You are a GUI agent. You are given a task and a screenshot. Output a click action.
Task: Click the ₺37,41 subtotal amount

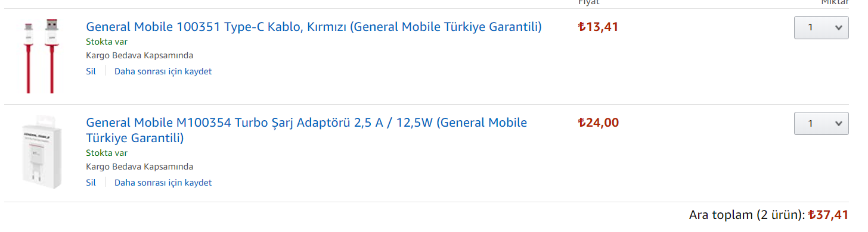pos(828,215)
